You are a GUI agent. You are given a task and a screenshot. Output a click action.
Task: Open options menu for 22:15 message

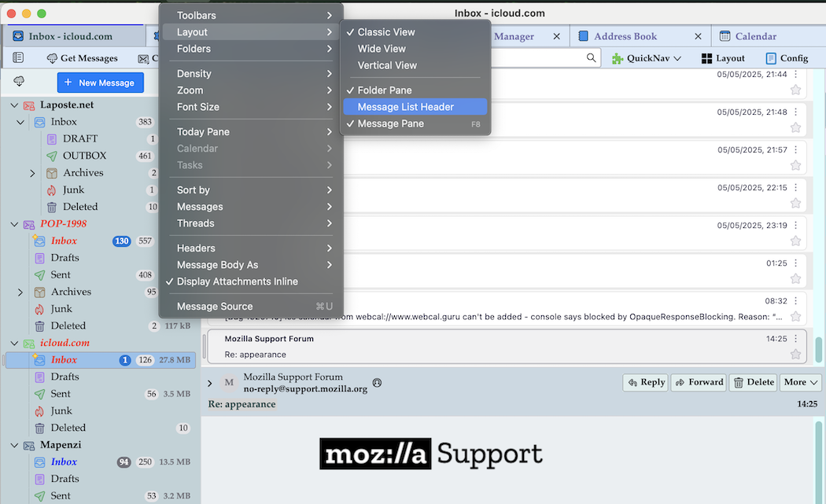click(796, 187)
